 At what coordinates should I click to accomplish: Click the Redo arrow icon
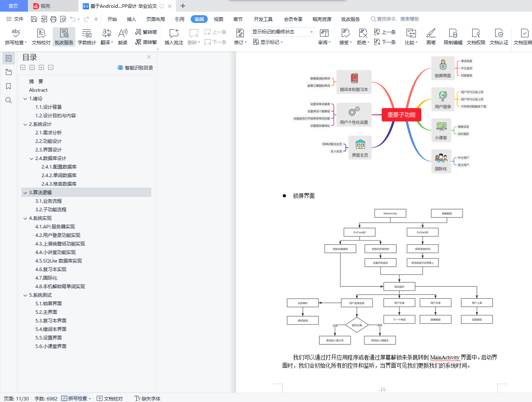tap(87, 19)
